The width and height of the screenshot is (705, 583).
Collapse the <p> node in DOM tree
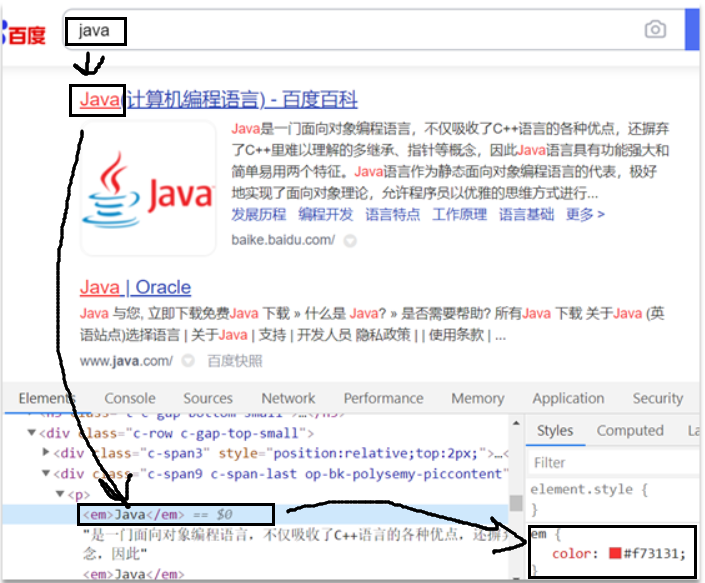60,494
